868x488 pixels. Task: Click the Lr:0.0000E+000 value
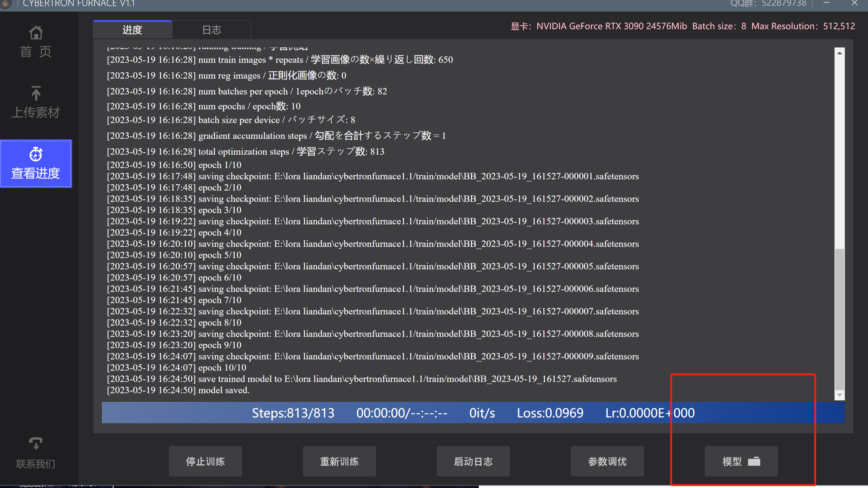click(x=650, y=413)
